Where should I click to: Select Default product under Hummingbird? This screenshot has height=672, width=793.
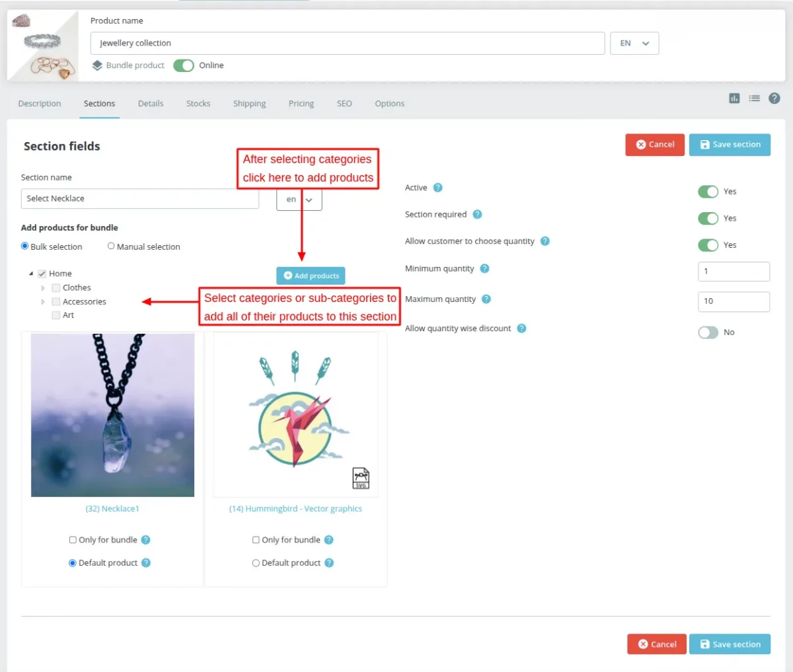[x=256, y=563]
